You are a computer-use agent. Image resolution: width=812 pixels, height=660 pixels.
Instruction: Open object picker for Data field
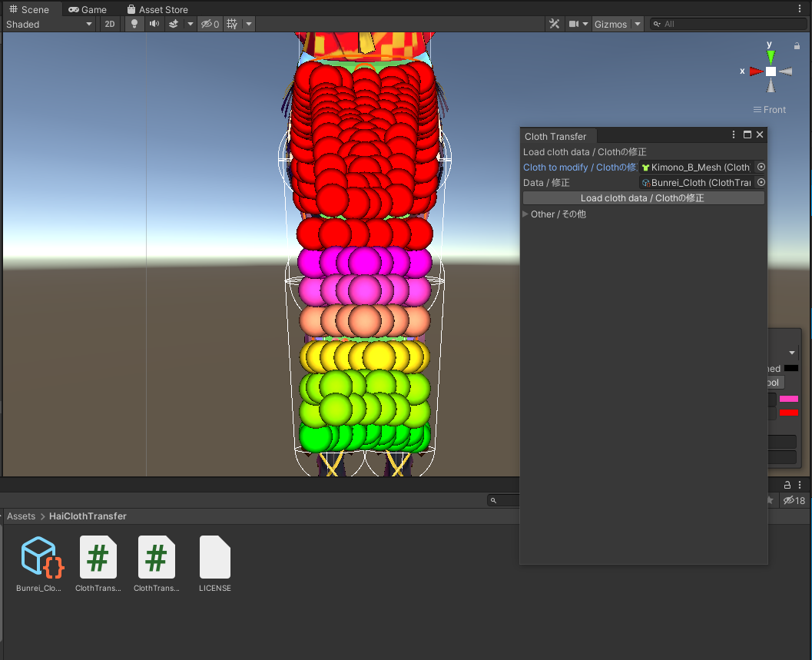[x=761, y=182]
